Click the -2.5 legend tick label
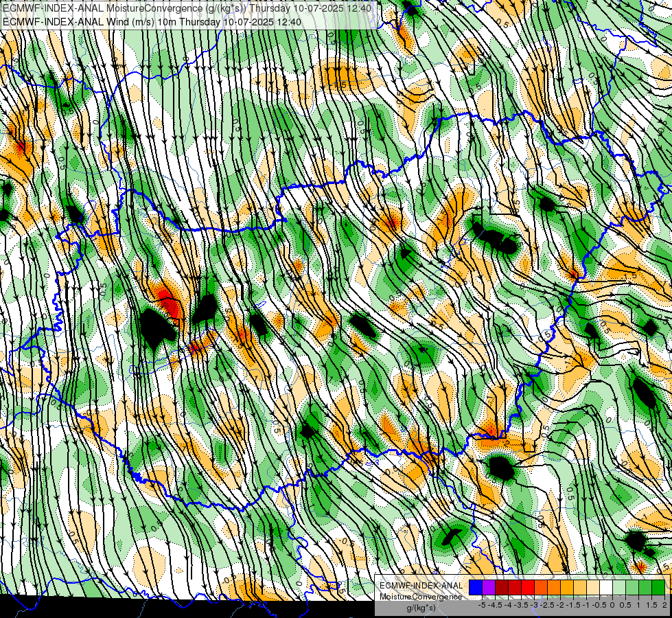The height and width of the screenshot is (618, 672). 548,605
